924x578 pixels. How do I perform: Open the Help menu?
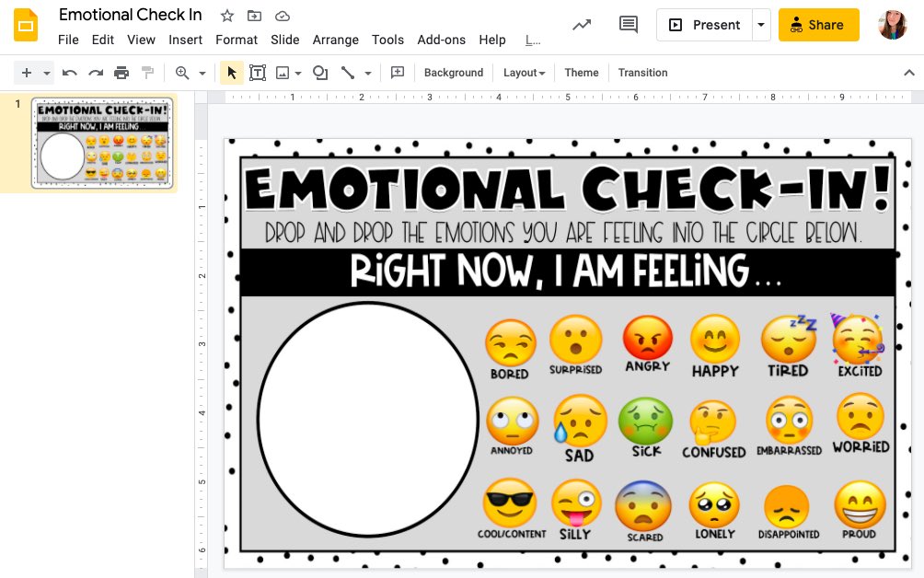click(x=492, y=40)
